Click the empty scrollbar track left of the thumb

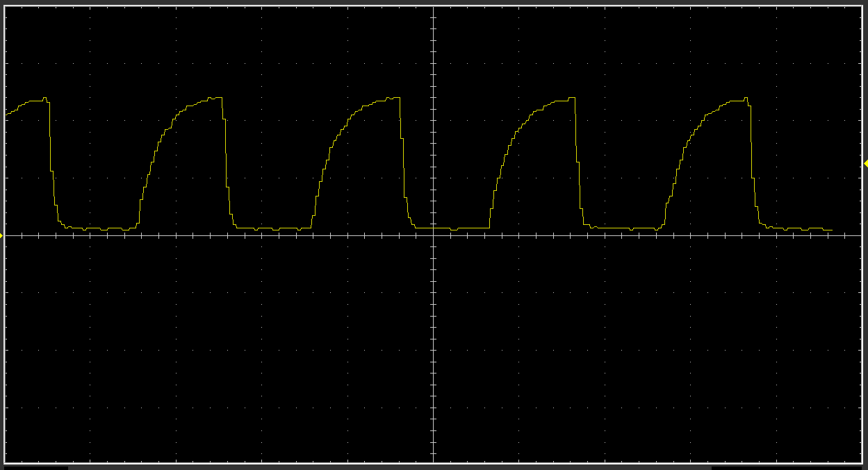click(x=35, y=467)
